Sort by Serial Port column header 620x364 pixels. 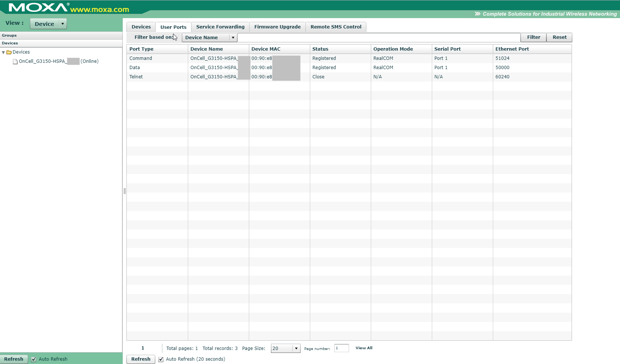point(463,49)
